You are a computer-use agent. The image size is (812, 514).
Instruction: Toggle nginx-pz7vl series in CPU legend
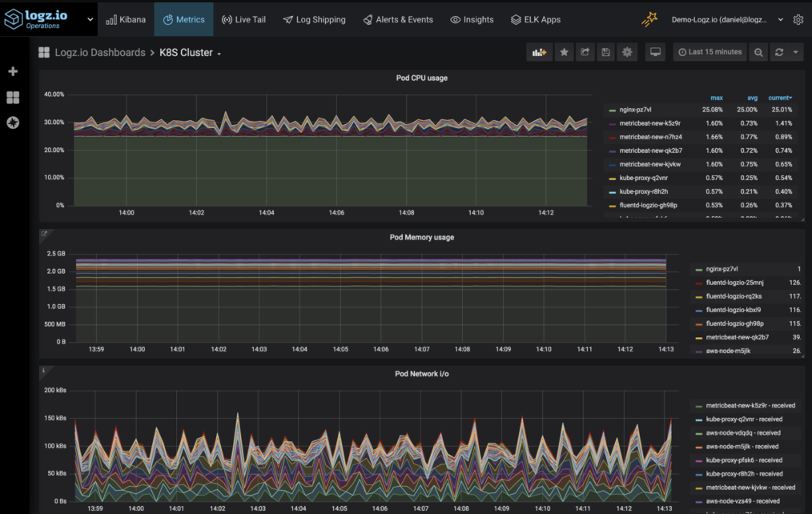(635, 110)
